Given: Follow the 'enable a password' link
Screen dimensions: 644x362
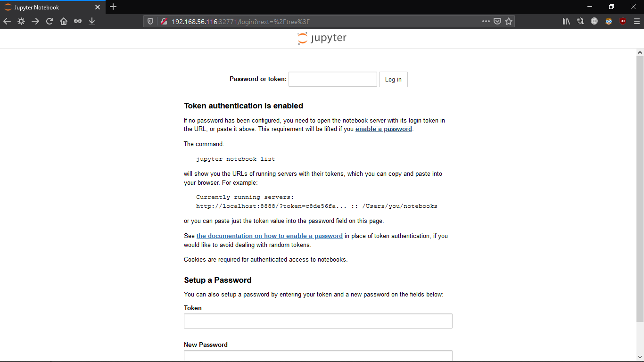Looking at the screenshot, I should 384,129.
